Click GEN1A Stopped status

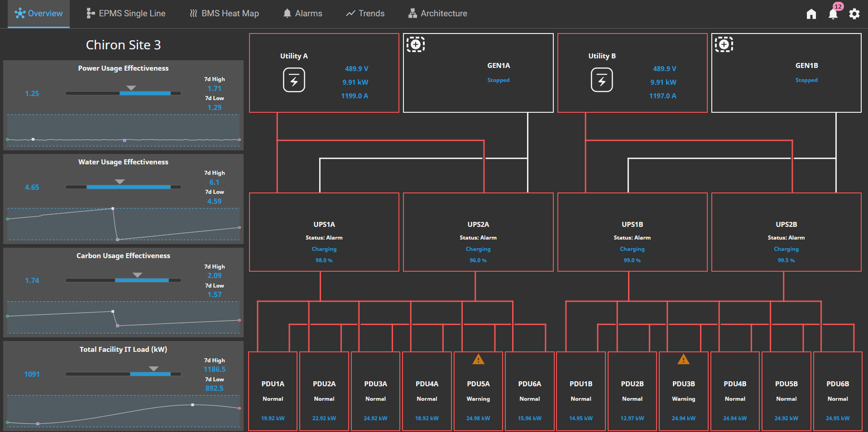point(499,80)
